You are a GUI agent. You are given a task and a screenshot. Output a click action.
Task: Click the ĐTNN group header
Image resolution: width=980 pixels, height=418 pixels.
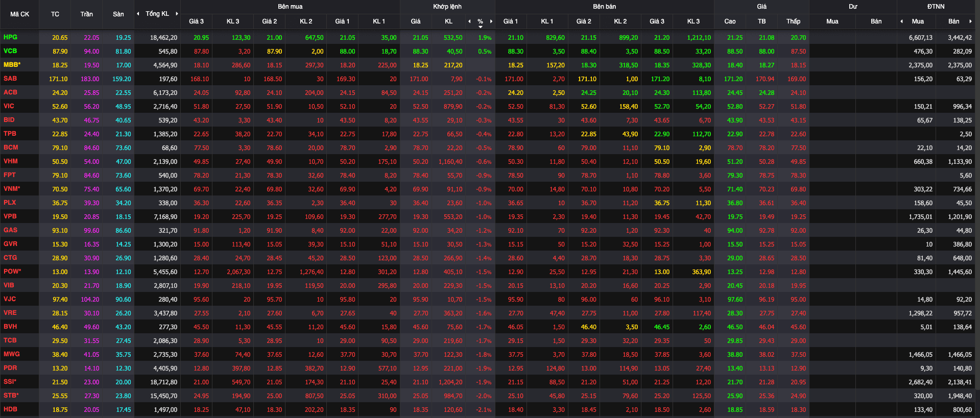936,7
